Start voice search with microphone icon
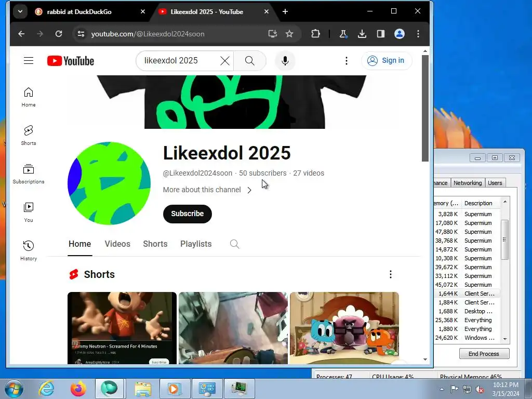This screenshot has width=532, height=399. (x=285, y=61)
